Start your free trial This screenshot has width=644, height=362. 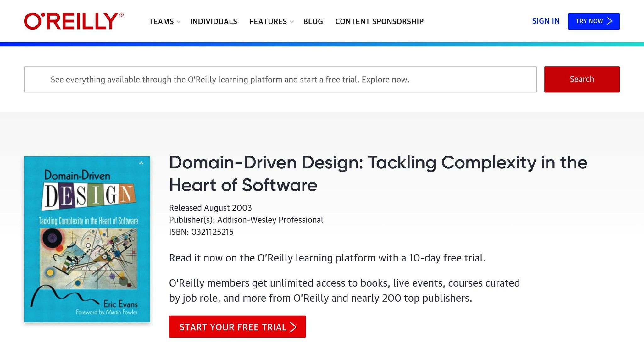[x=237, y=327]
